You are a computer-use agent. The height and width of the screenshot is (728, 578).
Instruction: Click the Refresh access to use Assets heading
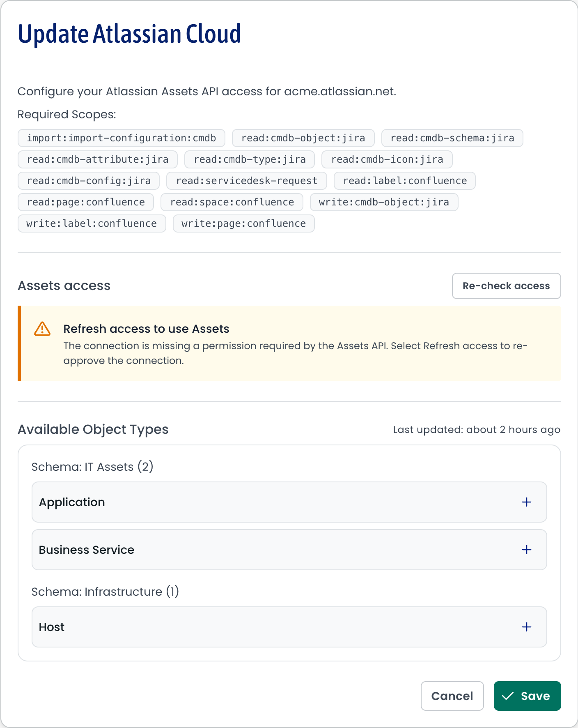click(x=146, y=329)
